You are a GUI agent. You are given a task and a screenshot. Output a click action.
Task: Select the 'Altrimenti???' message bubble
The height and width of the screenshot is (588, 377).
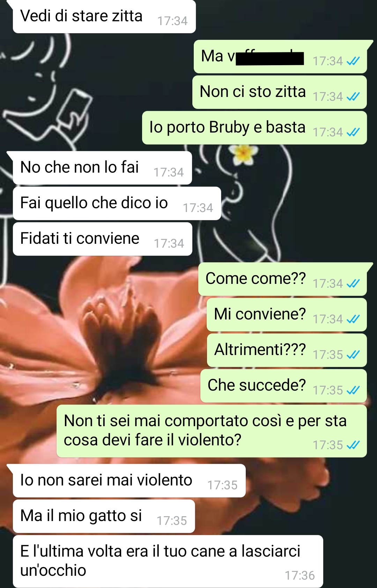287,350
